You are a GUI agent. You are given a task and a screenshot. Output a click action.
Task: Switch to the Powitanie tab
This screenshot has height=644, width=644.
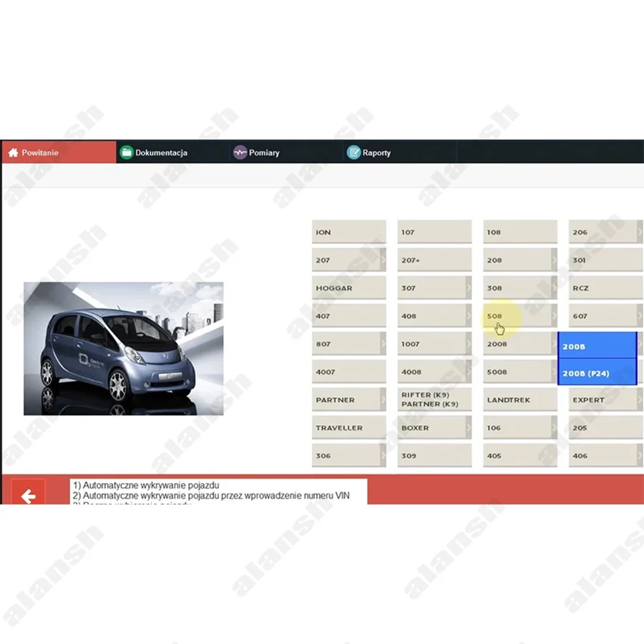coord(59,152)
